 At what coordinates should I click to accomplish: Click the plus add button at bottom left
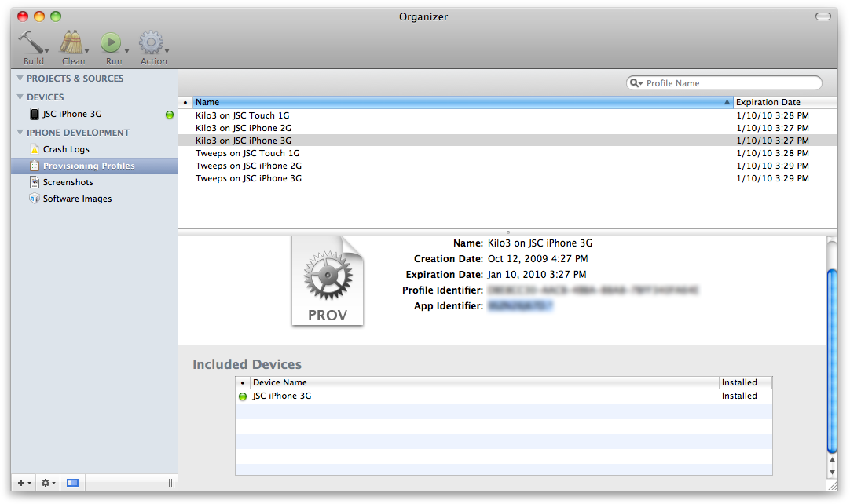23,483
